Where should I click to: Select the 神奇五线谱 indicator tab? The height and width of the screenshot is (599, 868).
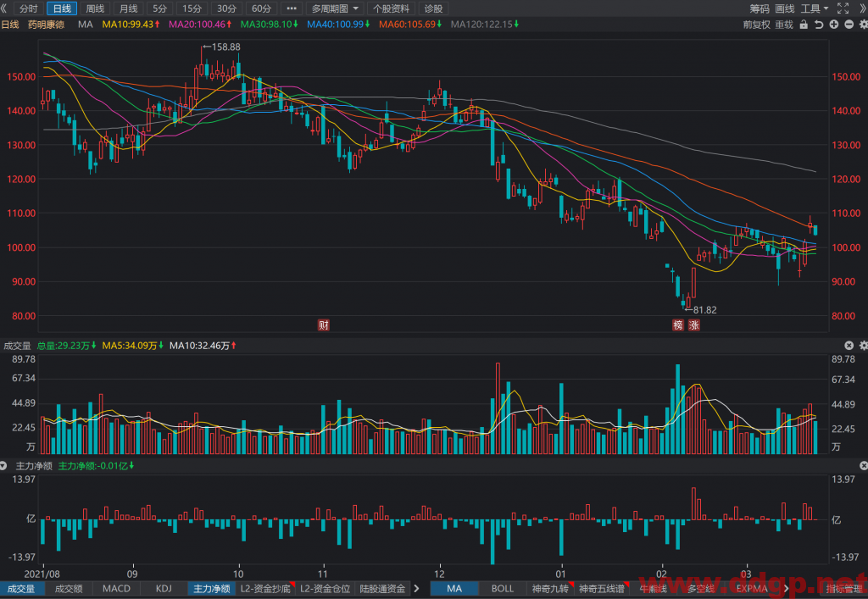[x=602, y=589]
